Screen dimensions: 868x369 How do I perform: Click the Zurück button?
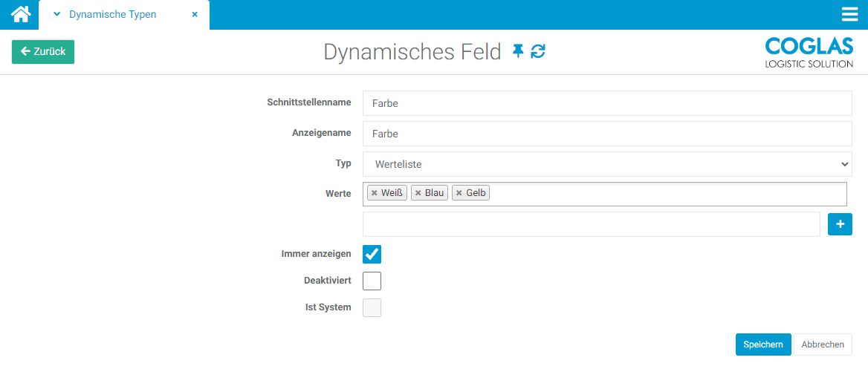pos(43,52)
